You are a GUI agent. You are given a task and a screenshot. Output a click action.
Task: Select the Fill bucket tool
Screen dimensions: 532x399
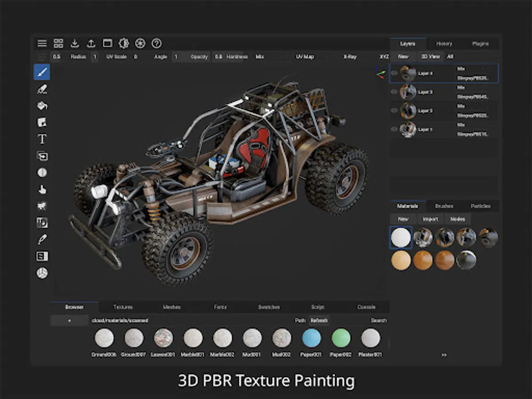point(42,106)
